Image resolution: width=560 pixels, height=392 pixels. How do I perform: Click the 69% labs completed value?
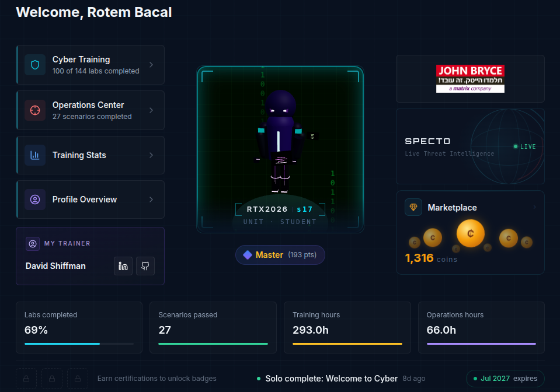coord(36,330)
